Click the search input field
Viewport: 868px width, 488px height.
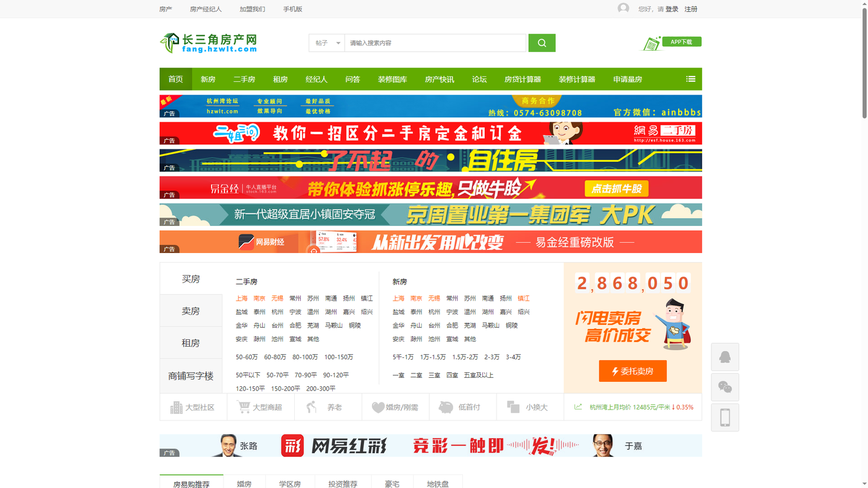tap(435, 43)
